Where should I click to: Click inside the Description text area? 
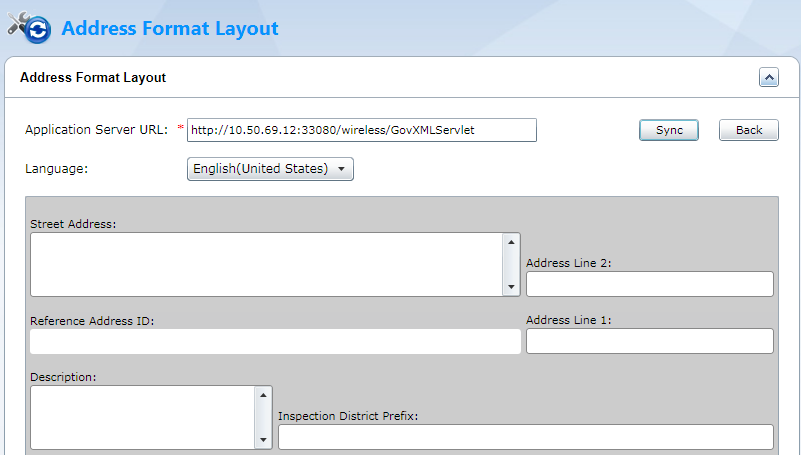pyautogui.click(x=143, y=417)
